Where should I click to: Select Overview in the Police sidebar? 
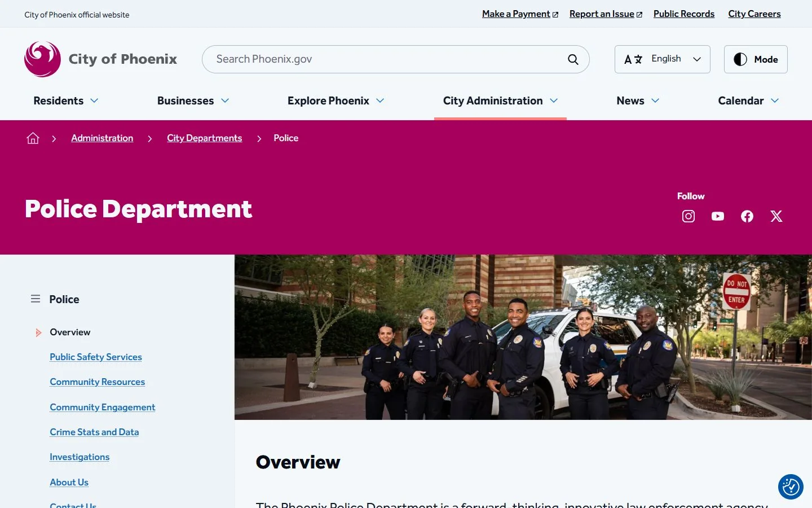[x=70, y=332]
